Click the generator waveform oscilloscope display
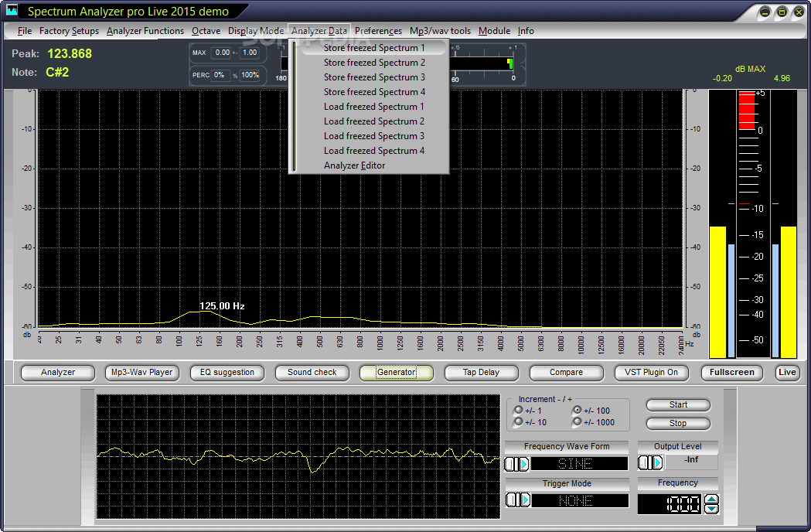The width and height of the screenshot is (811, 532). pos(298,456)
